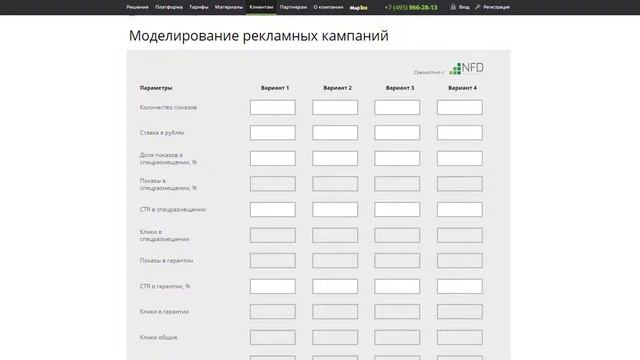
Task: Open the MapLex logo link in the navbar
Action: click(x=358, y=7)
